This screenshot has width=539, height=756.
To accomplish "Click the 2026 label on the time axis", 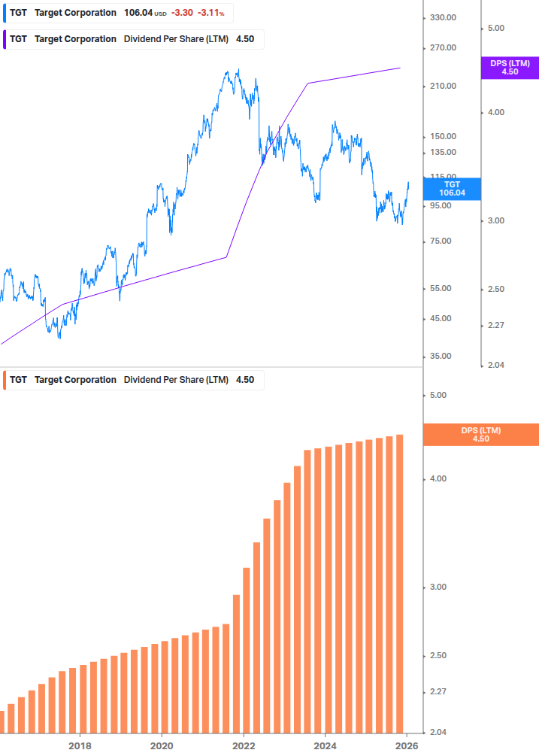I will [x=406, y=746].
